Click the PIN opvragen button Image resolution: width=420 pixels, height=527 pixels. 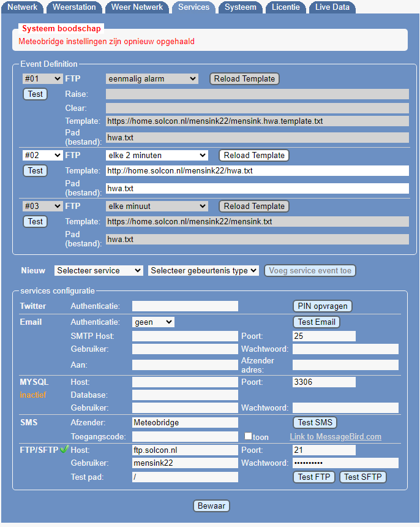click(x=322, y=306)
